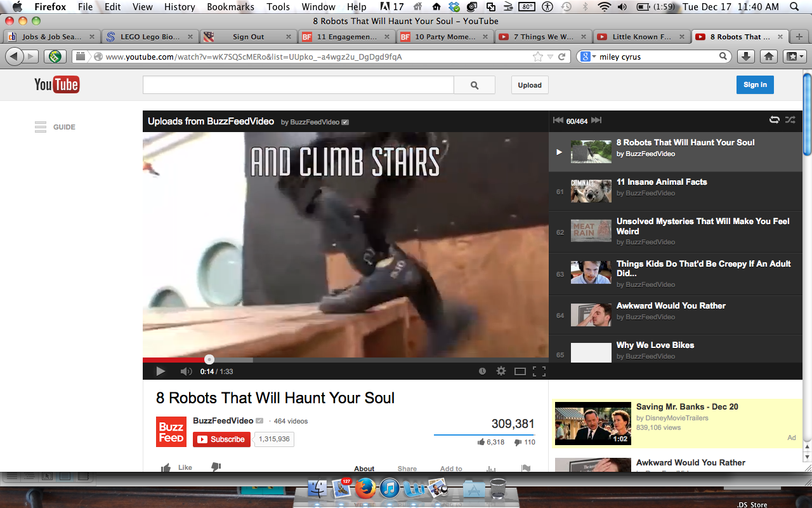Enter fullscreen video mode
The width and height of the screenshot is (812, 508).
tap(539, 371)
